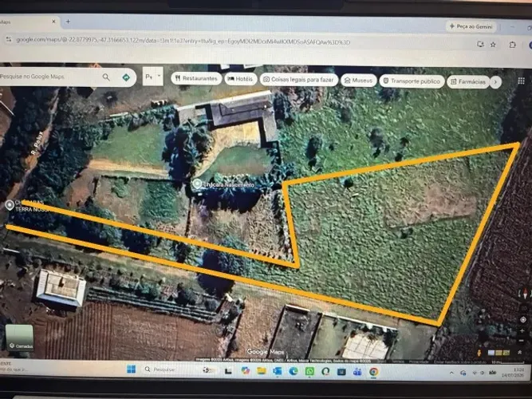Open the language selector dropdown beside search
Viewport: 532px width, 399px height.
click(152, 77)
